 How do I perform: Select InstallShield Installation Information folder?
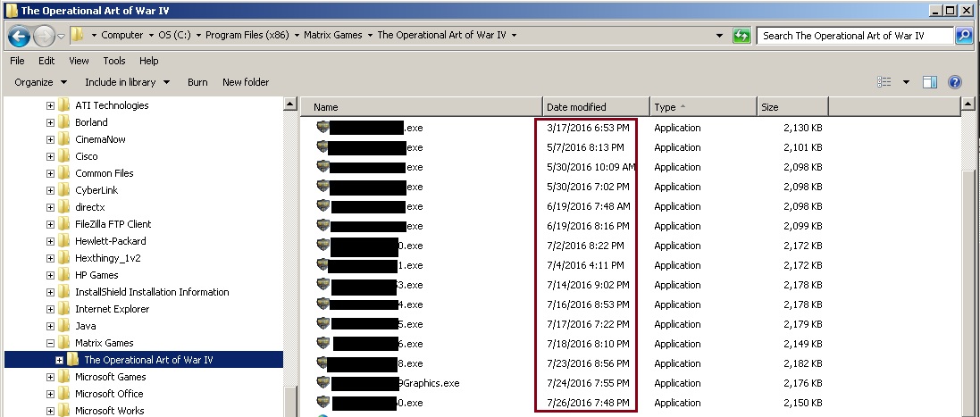[152, 291]
